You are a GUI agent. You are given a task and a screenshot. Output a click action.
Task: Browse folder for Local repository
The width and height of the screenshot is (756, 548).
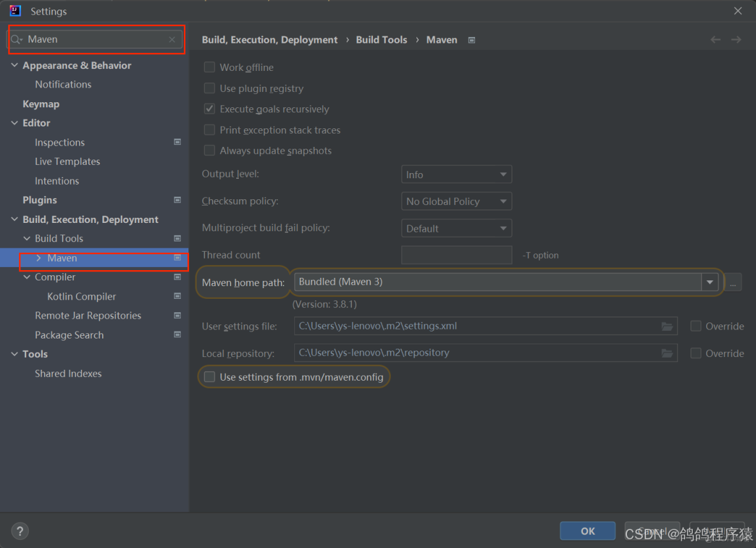pyautogui.click(x=667, y=353)
